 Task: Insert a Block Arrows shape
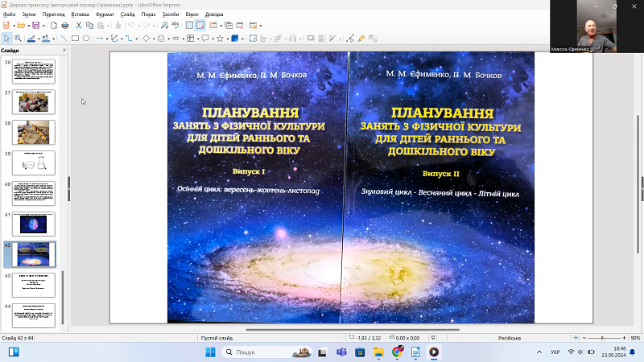click(x=175, y=38)
